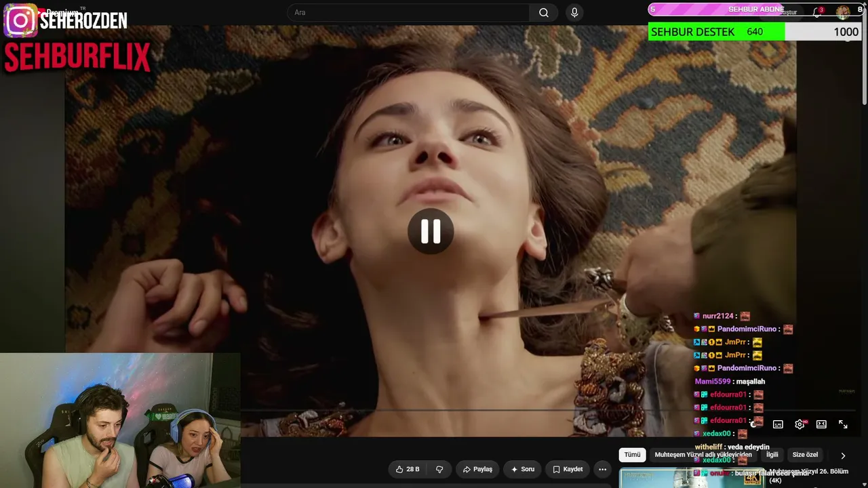Click the Instagram logo in the overlay
868x488 pixels.
click(20, 20)
